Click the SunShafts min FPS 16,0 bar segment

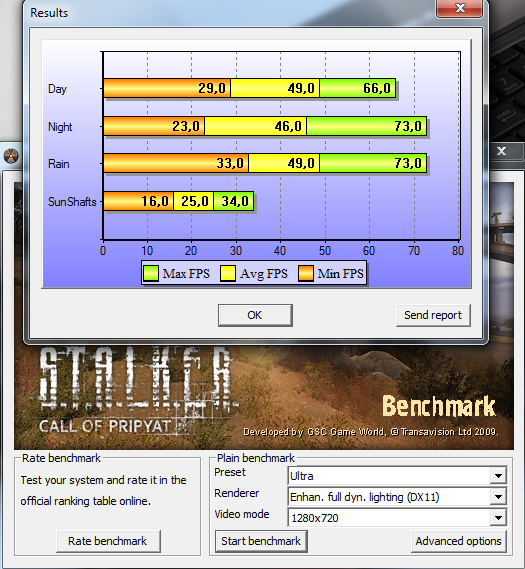(139, 201)
